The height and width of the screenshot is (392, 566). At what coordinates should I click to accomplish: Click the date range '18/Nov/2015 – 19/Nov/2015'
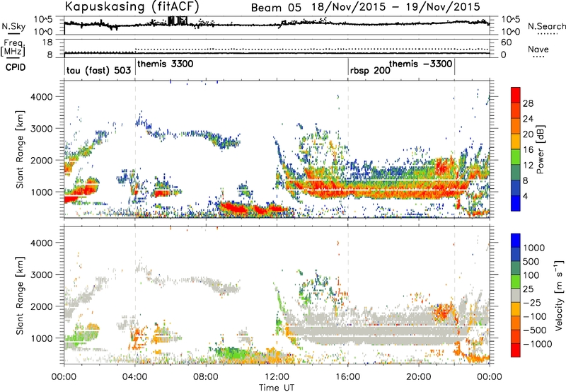coord(396,7)
